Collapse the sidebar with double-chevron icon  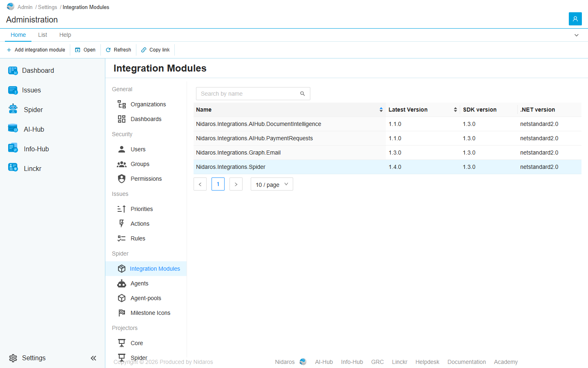pos(94,358)
